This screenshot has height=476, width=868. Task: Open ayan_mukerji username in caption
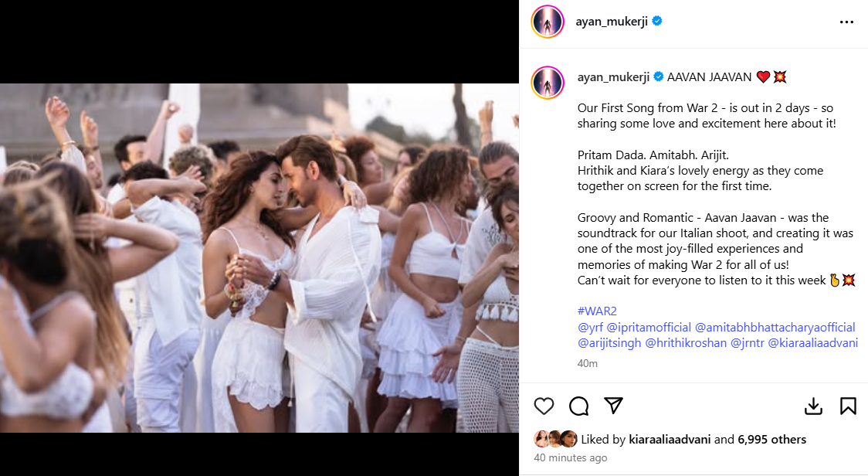click(614, 76)
